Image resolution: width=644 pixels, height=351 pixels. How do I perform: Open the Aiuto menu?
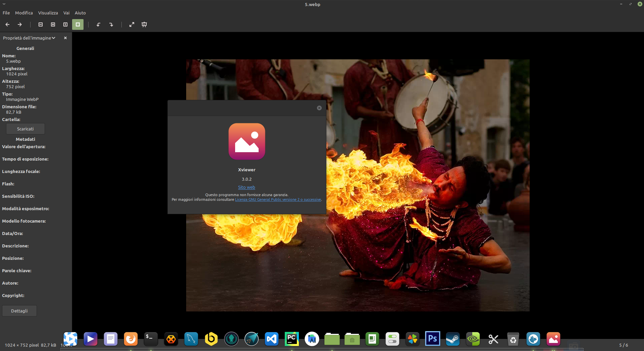pos(80,13)
